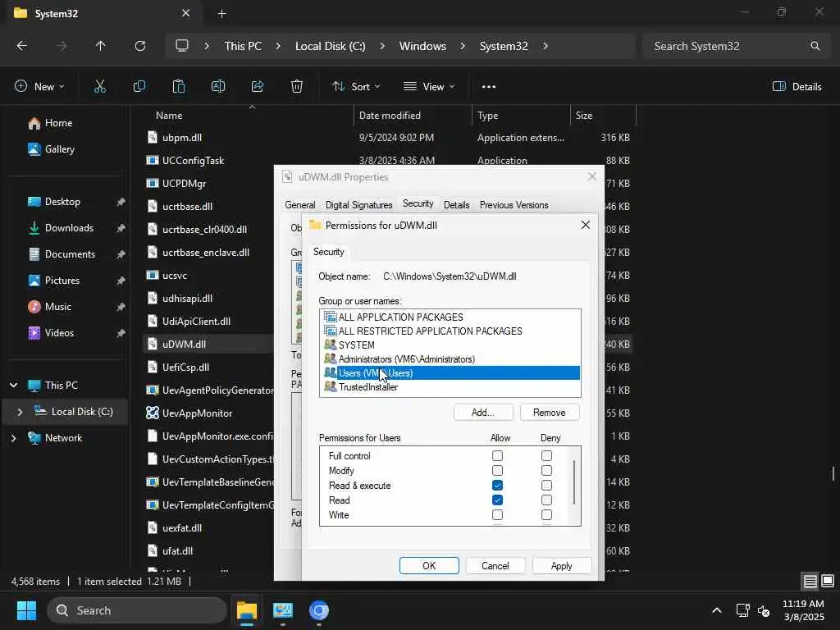Select the System32 Explorer window tab
The image size is (840, 630).
102,14
